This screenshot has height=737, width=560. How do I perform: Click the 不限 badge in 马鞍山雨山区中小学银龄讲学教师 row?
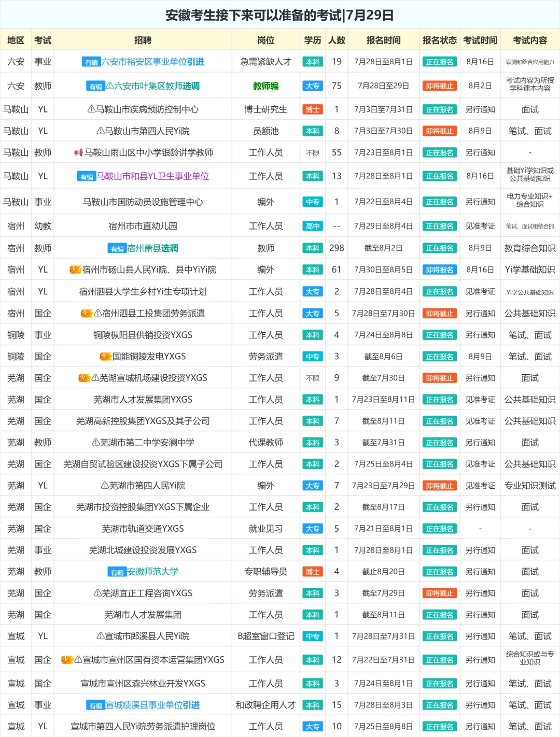pyautogui.click(x=313, y=153)
